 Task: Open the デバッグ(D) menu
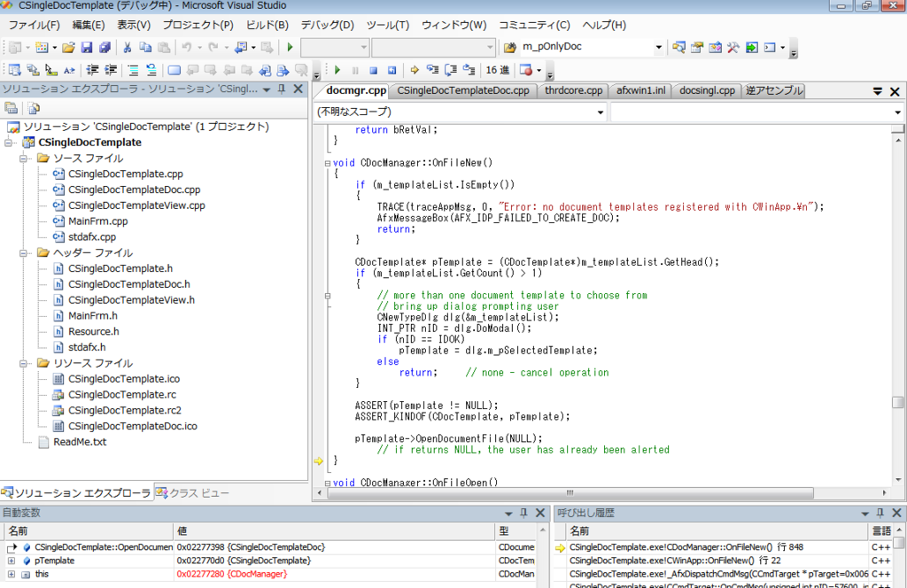(x=328, y=25)
